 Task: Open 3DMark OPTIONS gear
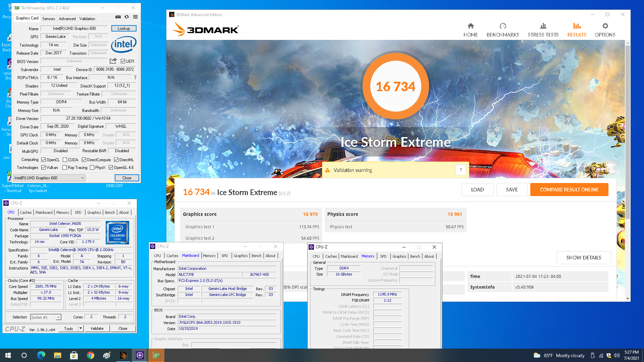[x=605, y=30]
